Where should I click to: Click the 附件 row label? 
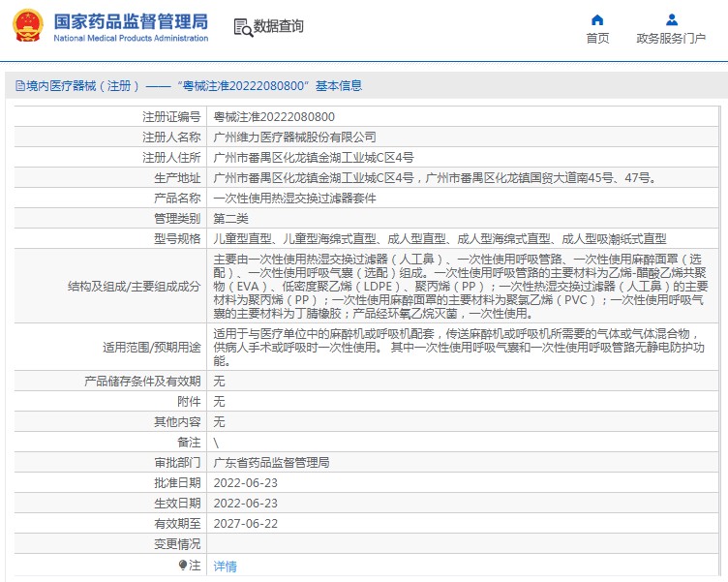point(189,402)
